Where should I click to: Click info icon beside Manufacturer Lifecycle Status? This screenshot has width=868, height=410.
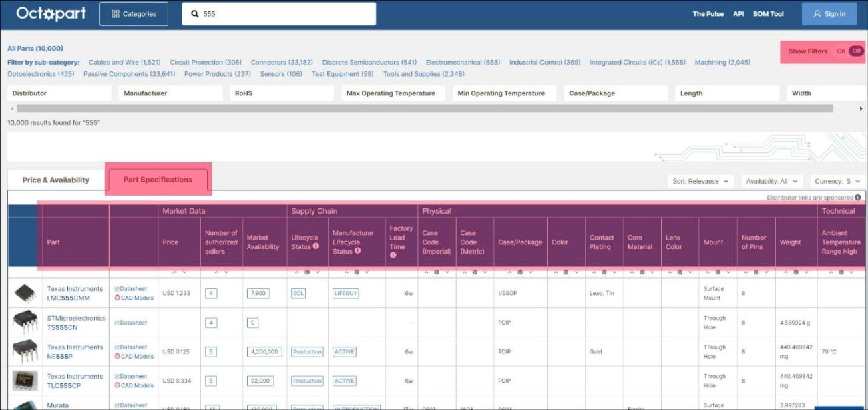pyautogui.click(x=357, y=251)
